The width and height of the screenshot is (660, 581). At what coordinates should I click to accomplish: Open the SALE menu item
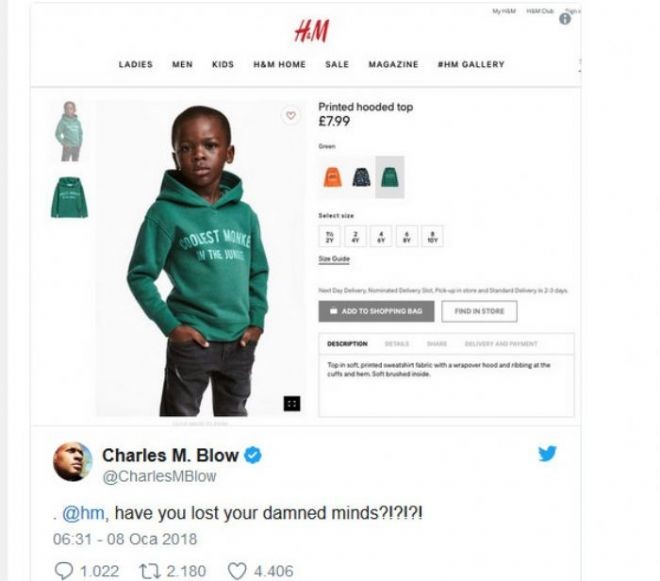(337, 64)
